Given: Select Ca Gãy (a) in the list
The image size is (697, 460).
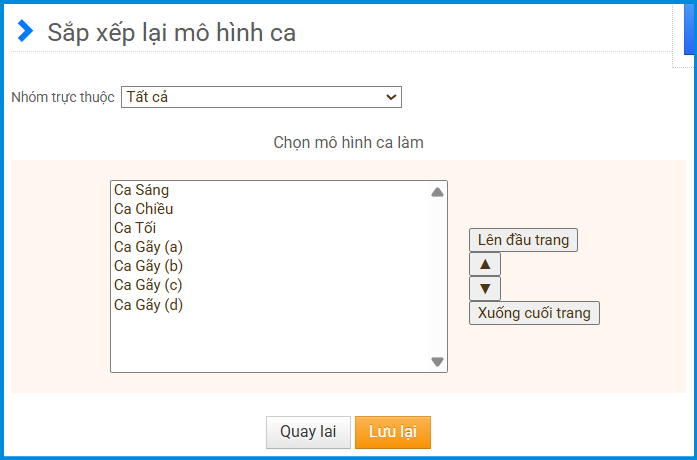Looking at the screenshot, I should pyautogui.click(x=148, y=247).
